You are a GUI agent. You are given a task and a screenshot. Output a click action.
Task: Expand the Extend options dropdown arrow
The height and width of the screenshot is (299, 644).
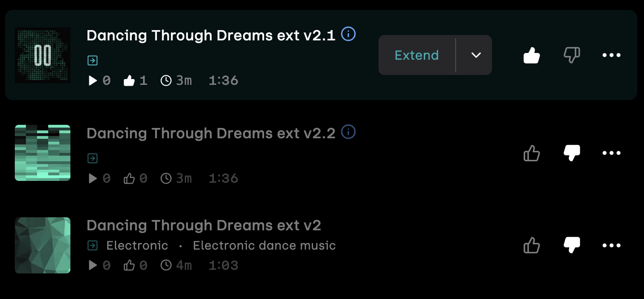476,55
